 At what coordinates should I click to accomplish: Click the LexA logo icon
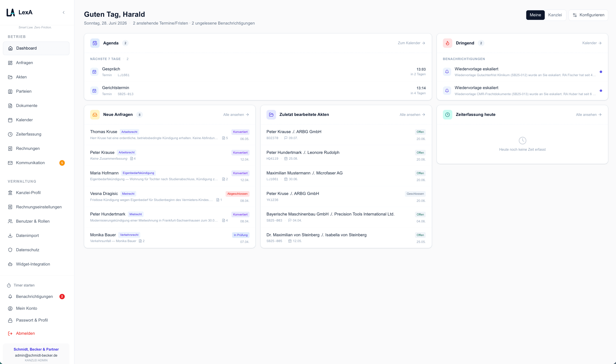(x=10, y=12)
